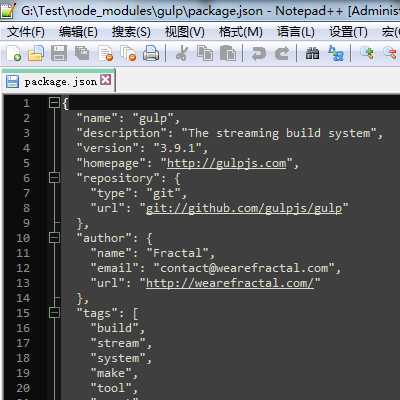Click the "description" key on line 3

(122, 133)
